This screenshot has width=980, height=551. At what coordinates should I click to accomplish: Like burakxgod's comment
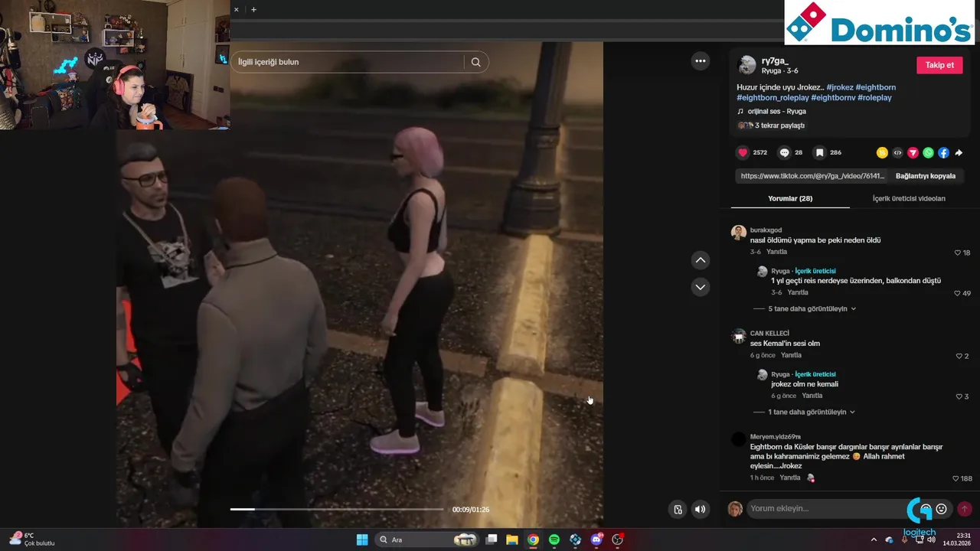[x=957, y=253]
